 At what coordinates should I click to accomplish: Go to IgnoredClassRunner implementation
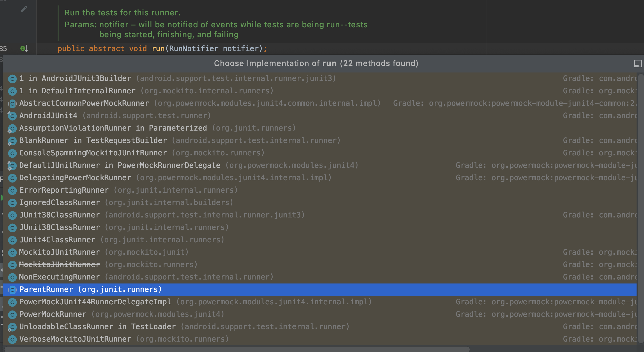point(60,203)
